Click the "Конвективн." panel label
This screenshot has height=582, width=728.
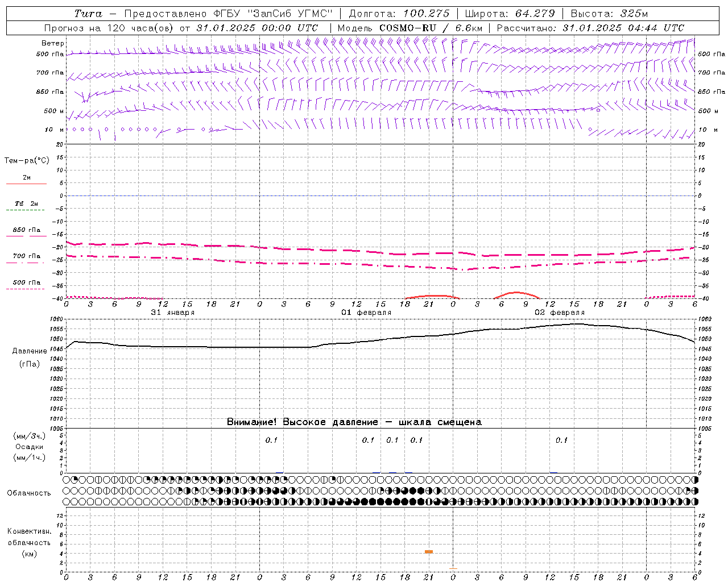pos(30,531)
